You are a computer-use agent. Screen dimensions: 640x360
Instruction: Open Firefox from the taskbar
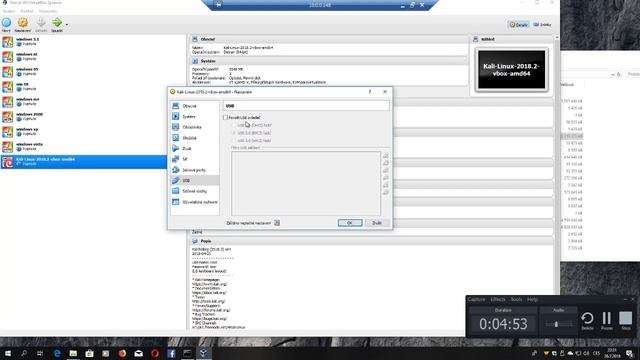click(122, 353)
